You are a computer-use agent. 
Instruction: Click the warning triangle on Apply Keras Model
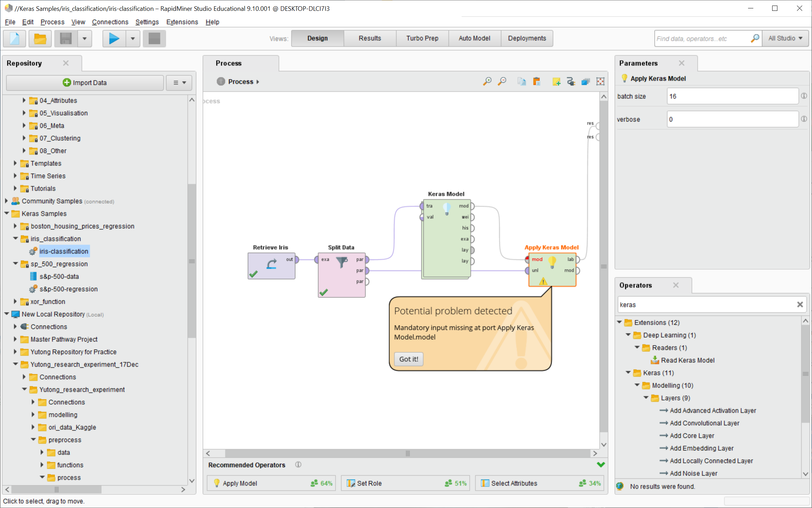[543, 281]
